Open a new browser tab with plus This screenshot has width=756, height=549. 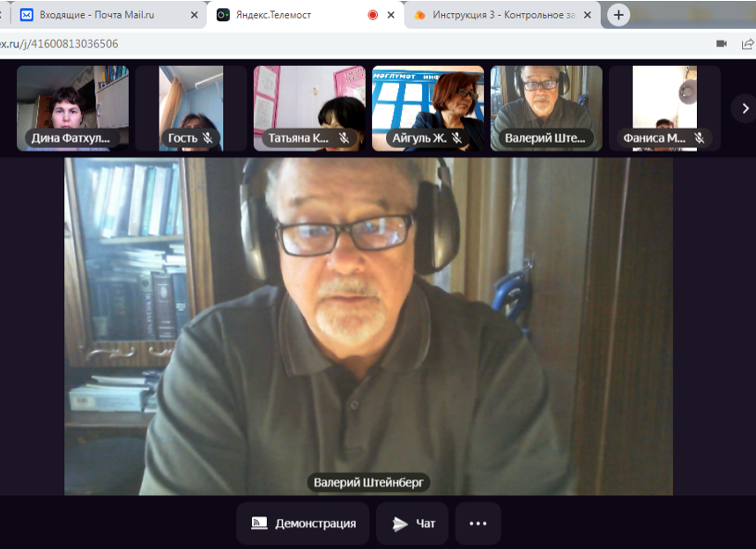619,15
